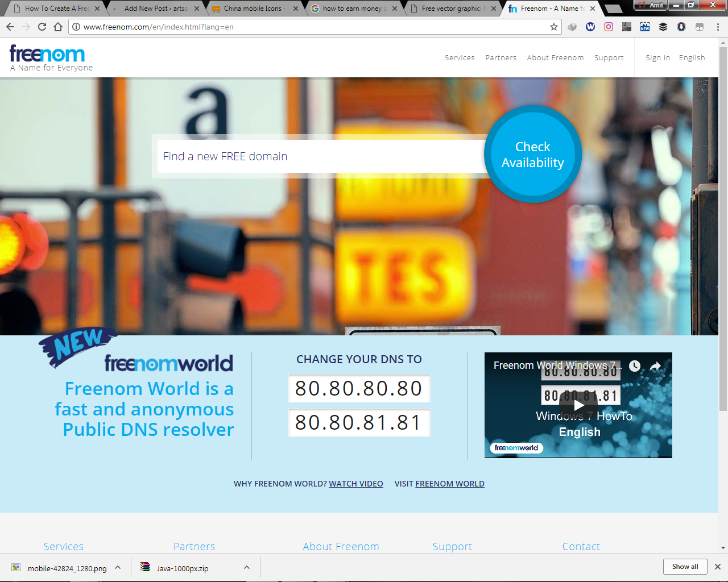Go back to the previous page
The width and height of the screenshot is (728, 582).
[10, 27]
